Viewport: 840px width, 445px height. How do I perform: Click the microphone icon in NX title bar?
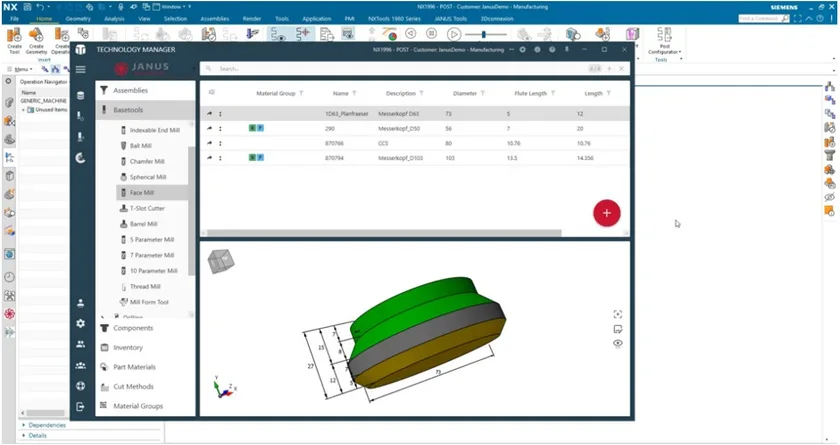[121, 7]
